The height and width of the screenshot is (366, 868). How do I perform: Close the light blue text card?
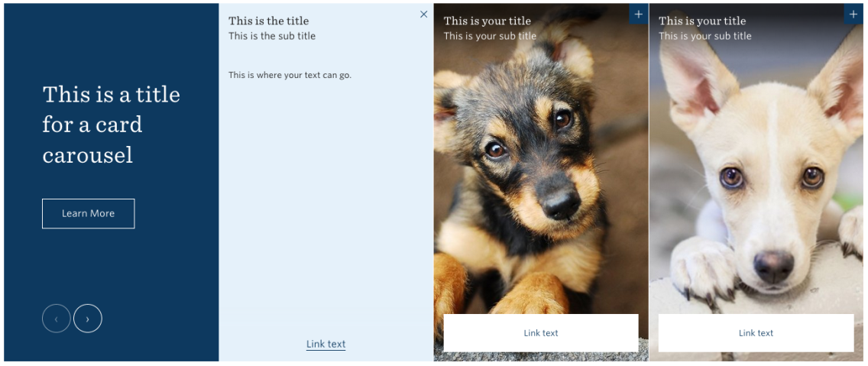[x=424, y=15]
